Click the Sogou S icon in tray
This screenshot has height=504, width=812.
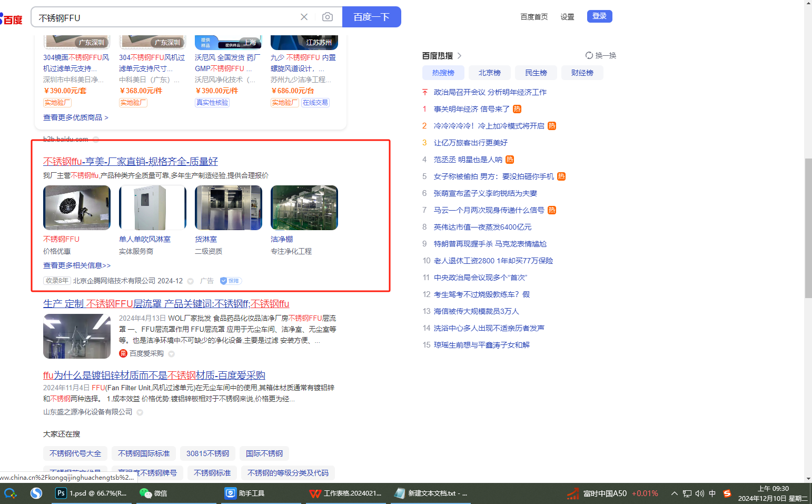point(727,493)
